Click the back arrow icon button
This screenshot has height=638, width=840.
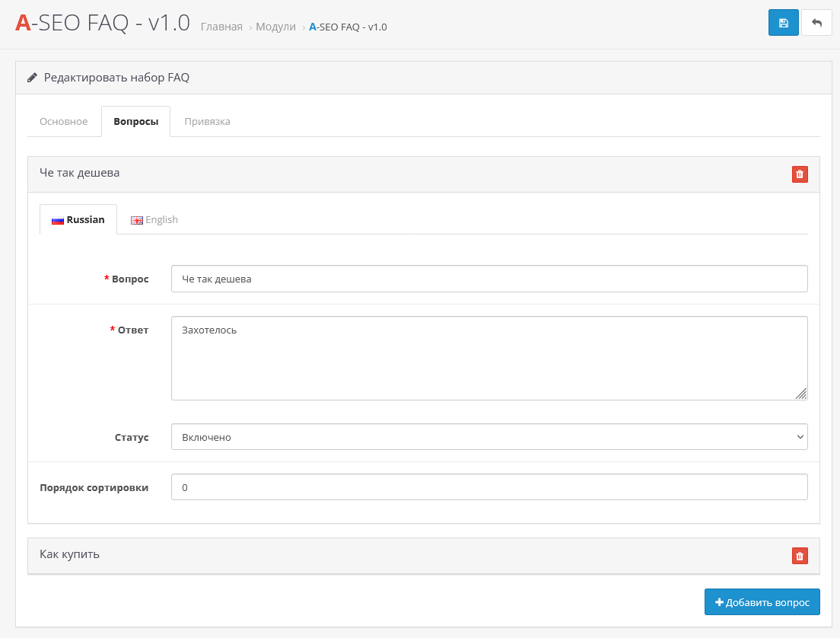pos(816,23)
